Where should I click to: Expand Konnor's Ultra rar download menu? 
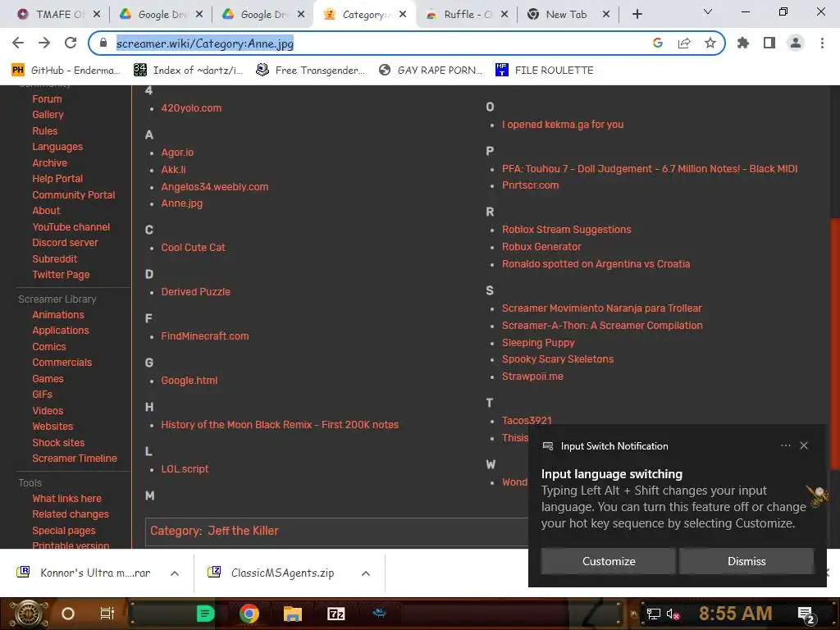tap(174, 573)
